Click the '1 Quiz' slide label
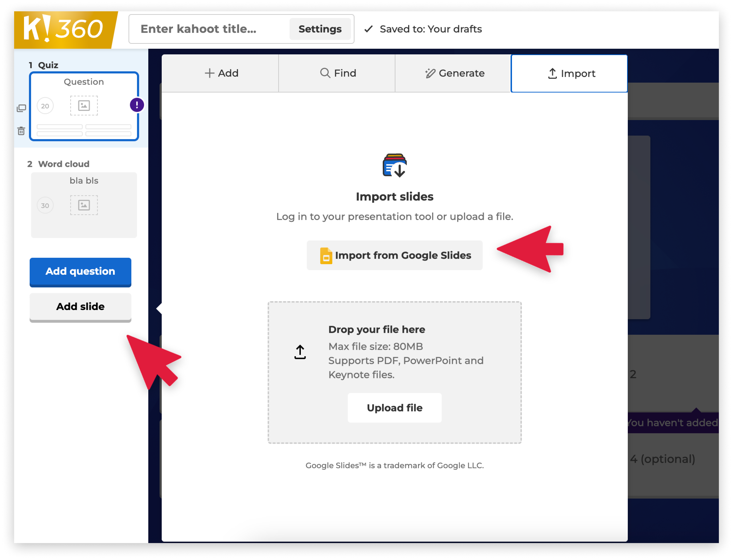The width and height of the screenshot is (733, 560). [x=44, y=65]
